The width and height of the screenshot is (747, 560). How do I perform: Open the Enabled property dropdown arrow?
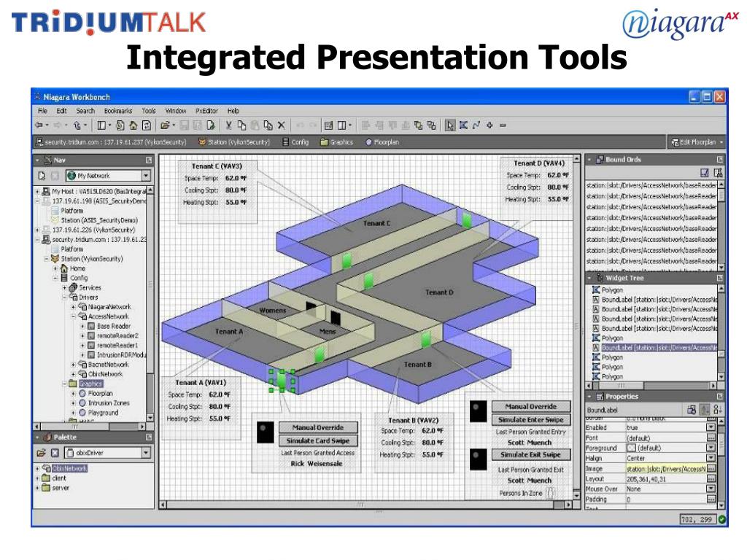click(x=711, y=427)
